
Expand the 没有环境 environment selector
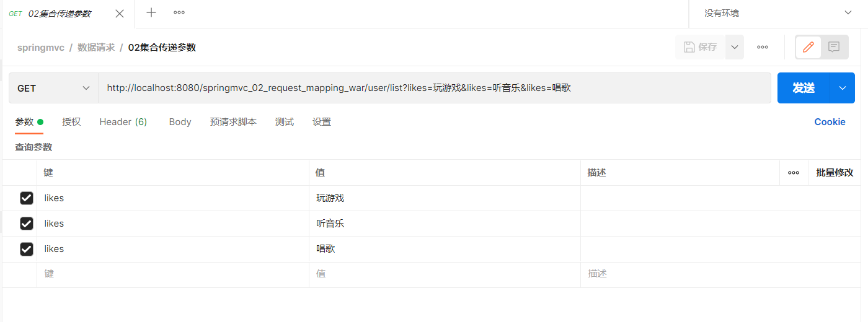click(777, 13)
